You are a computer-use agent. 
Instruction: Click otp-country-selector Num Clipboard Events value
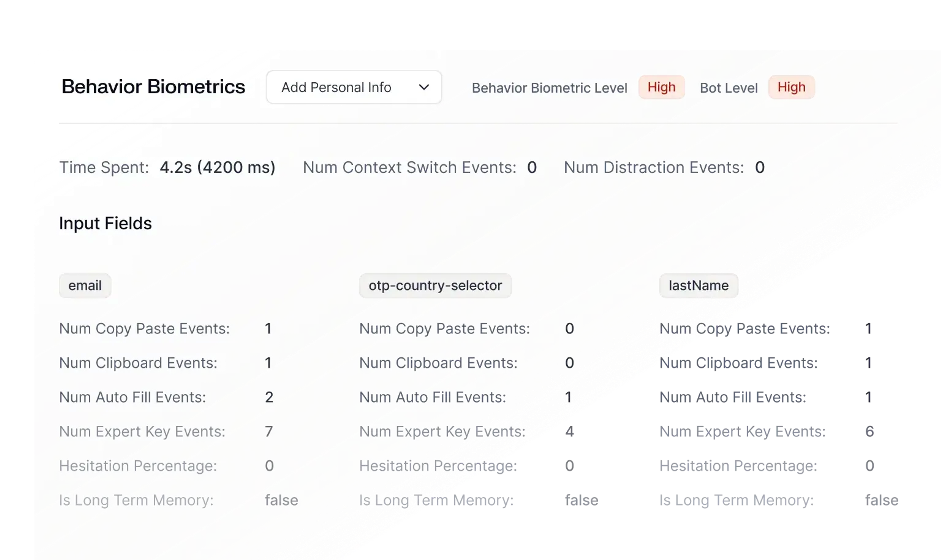569,363
